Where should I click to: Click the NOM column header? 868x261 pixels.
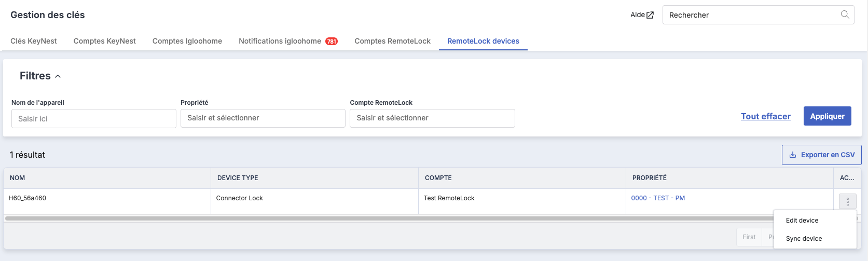(x=107, y=178)
